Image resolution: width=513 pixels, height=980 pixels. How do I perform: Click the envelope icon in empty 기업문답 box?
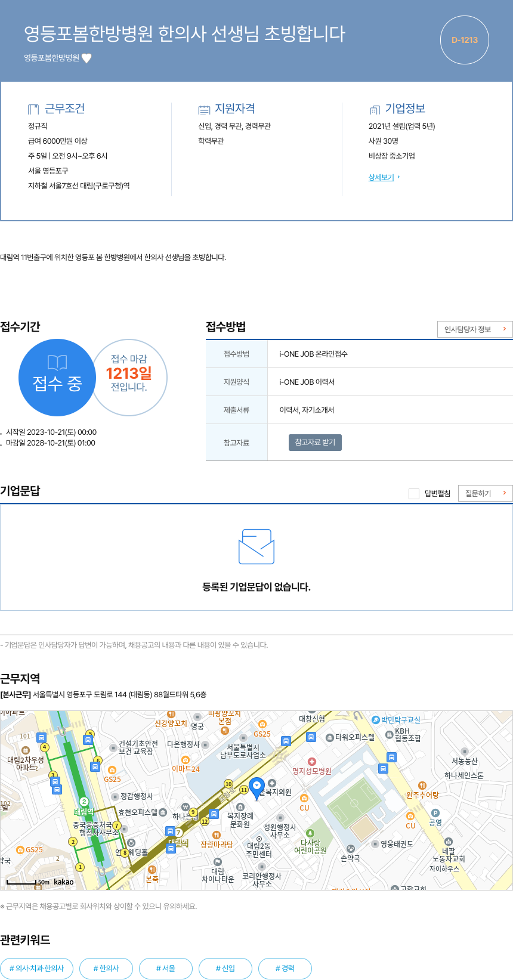[256, 546]
